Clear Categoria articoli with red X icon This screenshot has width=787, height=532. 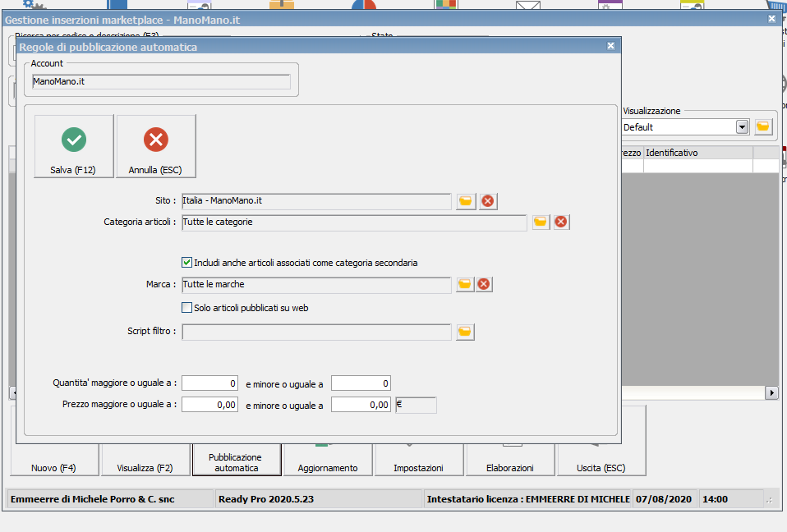[561, 222]
